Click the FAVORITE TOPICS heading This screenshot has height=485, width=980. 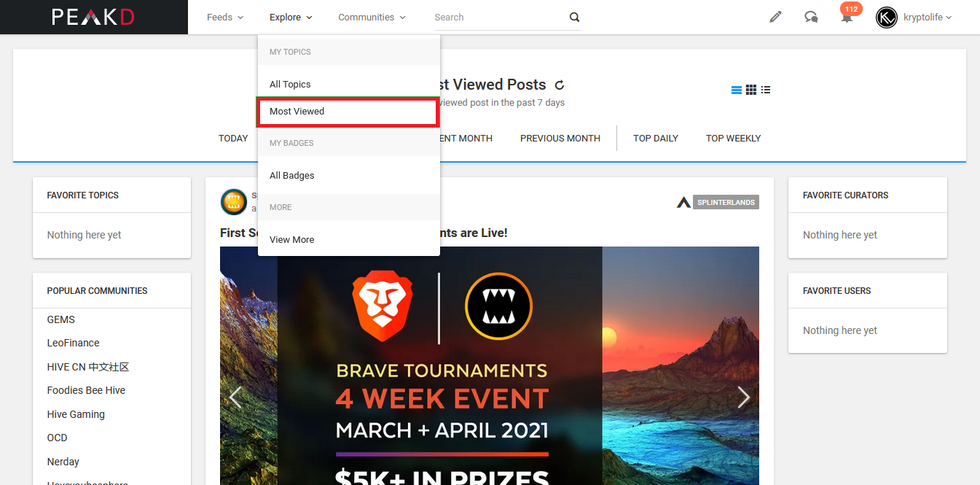tap(83, 195)
